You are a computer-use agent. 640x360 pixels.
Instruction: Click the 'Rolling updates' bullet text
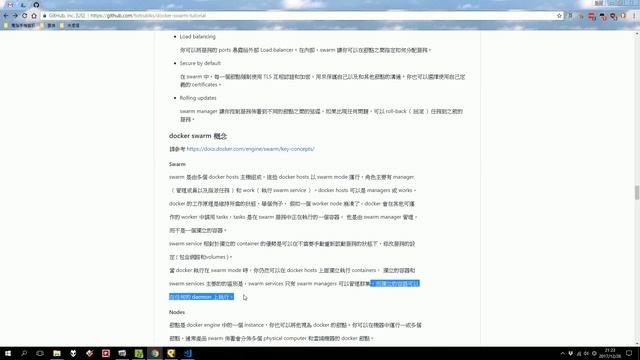pyautogui.click(x=198, y=98)
